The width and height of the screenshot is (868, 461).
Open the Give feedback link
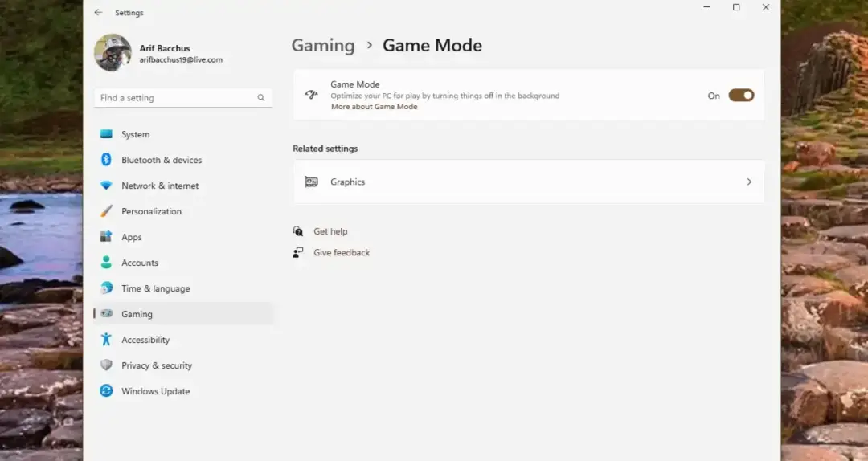(x=342, y=252)
